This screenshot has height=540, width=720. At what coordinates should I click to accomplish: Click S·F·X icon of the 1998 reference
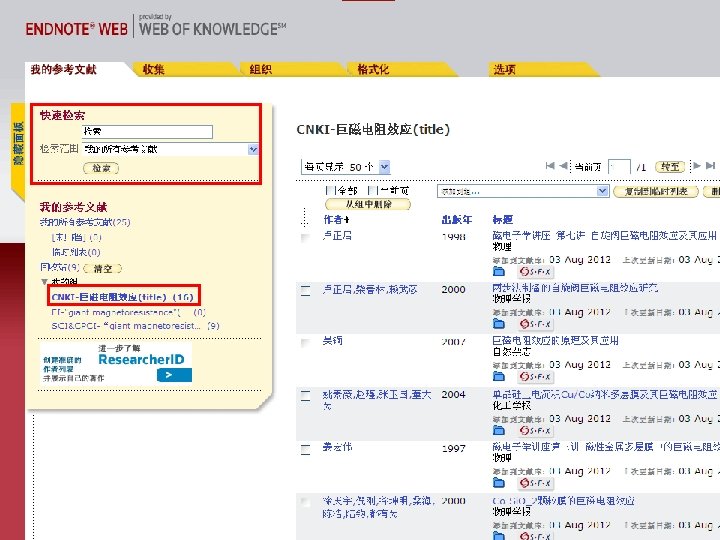(535, 271)
